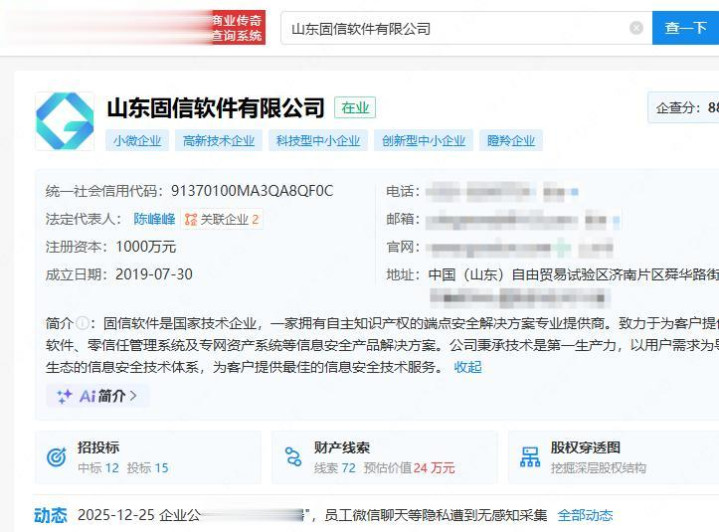Viewport: 719px width, 532px height.
Task: Click the 瞪羚企业 tag
Action: [511, 140]
